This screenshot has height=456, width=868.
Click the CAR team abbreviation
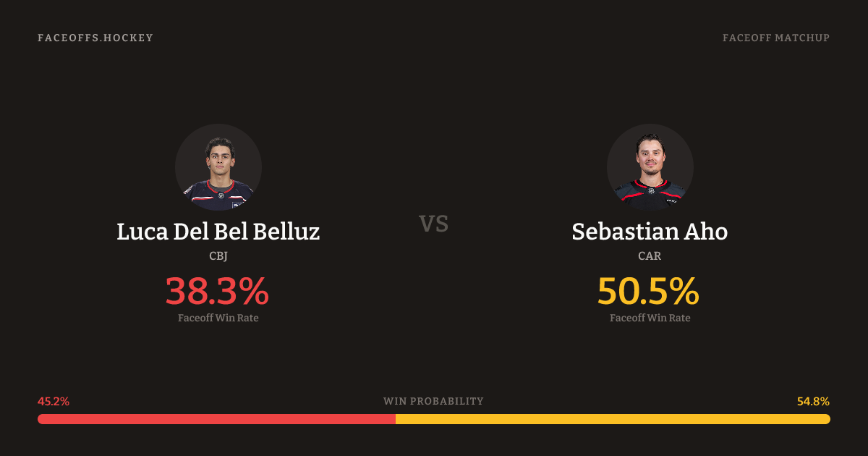point(650,256)
